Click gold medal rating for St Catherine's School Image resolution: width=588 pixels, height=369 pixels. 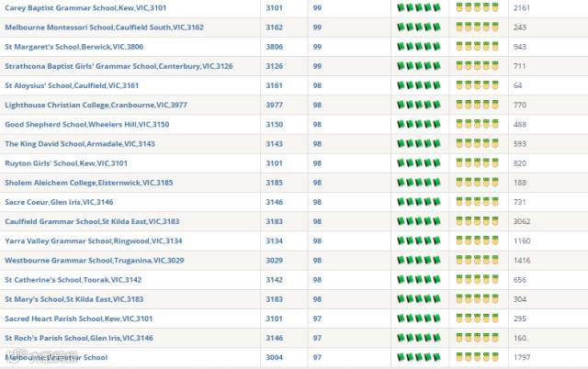click(x=477, y=279)
